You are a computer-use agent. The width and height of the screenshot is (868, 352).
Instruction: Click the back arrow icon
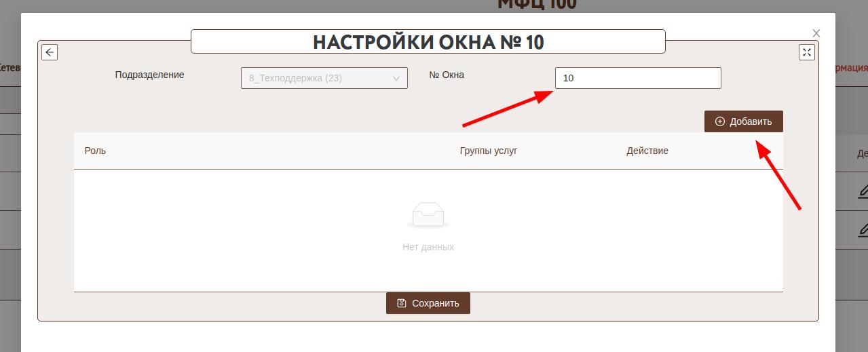click(50, 52)
